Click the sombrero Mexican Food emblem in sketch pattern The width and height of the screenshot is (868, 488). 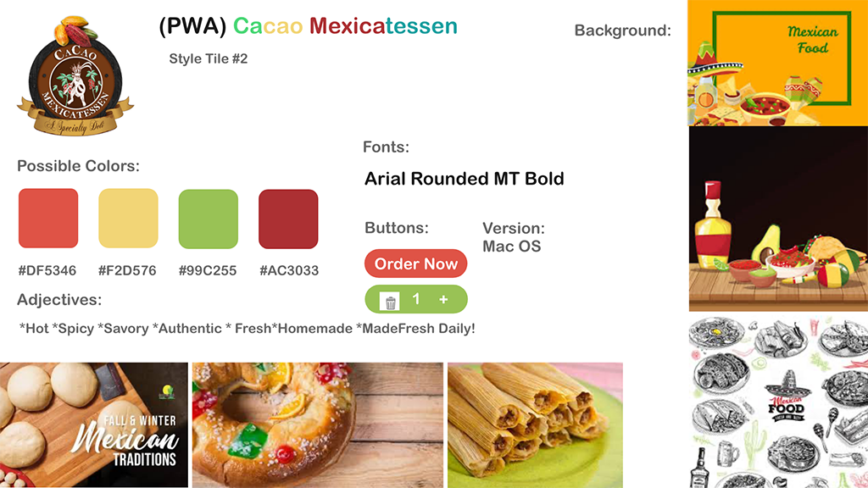pyautogui.click(x=786, y=398)
